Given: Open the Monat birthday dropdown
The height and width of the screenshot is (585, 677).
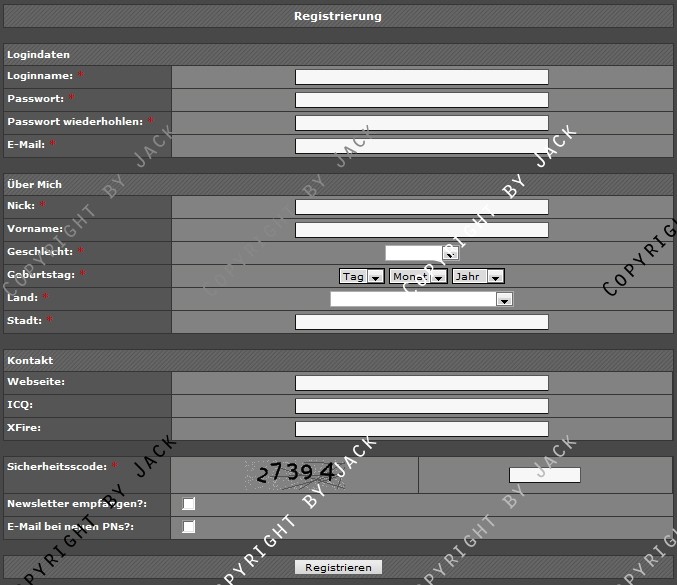Looking at the screenshot, I should (417, 276).
